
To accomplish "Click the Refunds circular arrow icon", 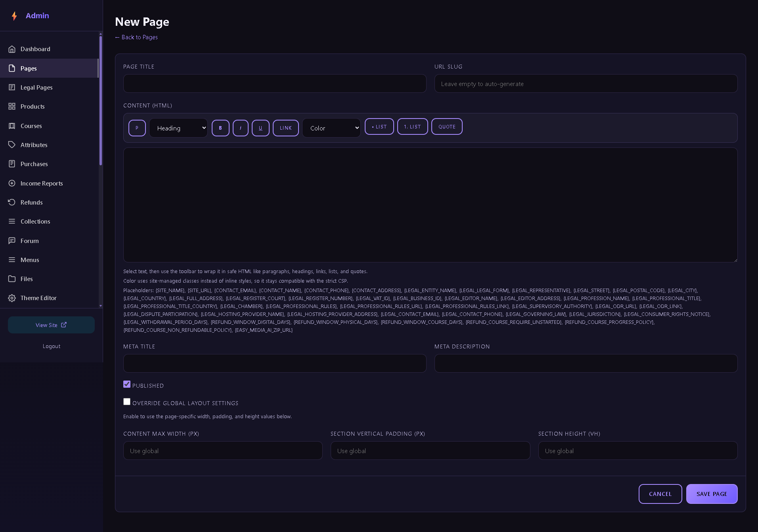I will click(x=12, y=202).
